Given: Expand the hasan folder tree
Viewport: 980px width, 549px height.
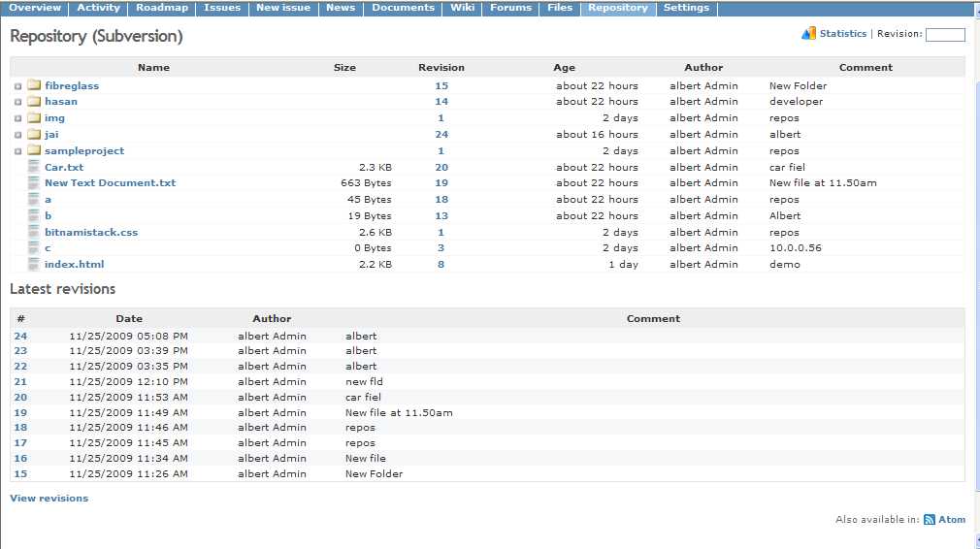Looking at the screenshot, I should (x=18, y=102).
